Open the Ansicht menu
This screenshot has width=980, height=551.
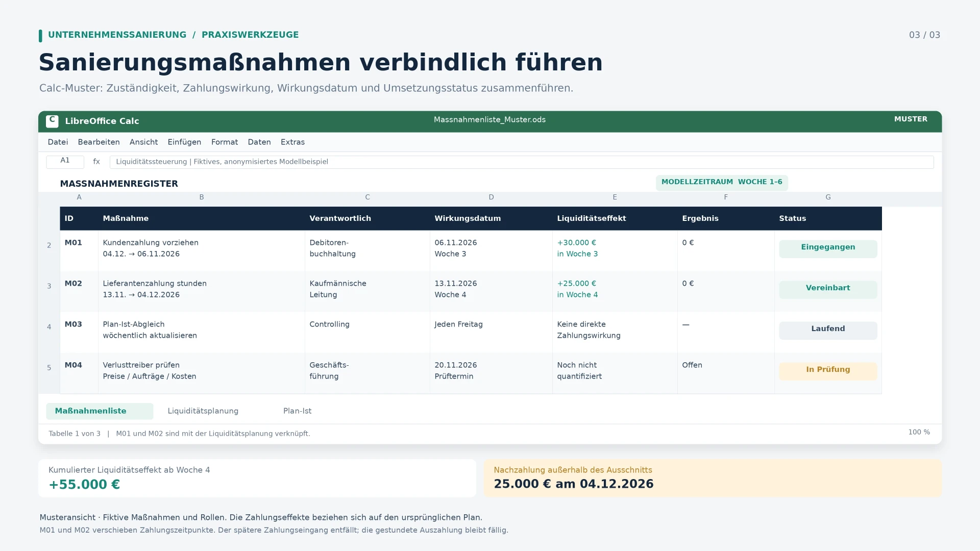click(x=143, y=142)
